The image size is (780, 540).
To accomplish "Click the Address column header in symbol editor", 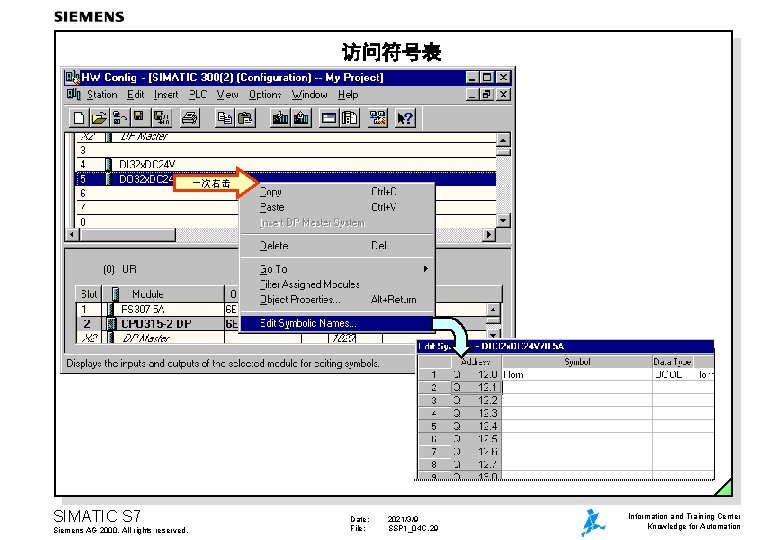I will click(476, 361).
